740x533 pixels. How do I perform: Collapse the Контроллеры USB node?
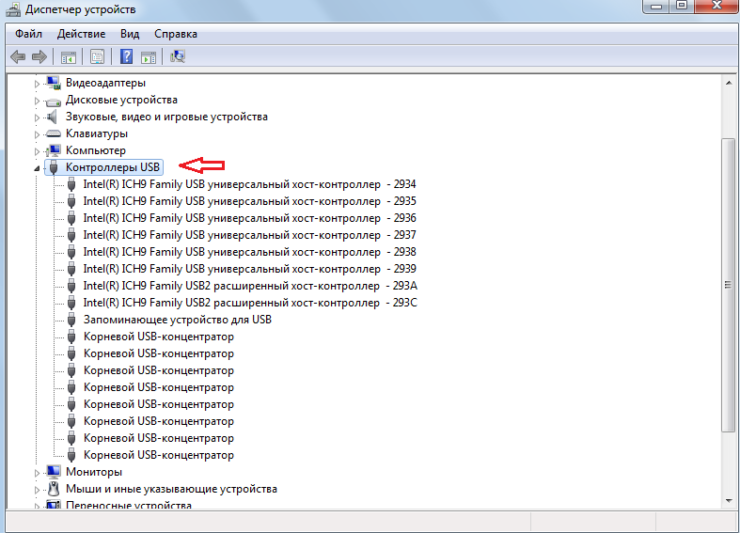[37, 169]
